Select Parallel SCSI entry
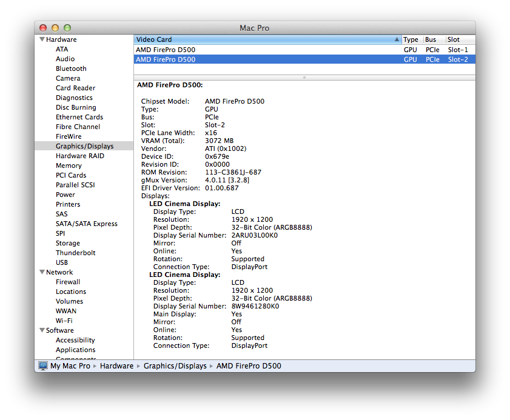This screenshot has height=420, width=510. tap(75, 185)
